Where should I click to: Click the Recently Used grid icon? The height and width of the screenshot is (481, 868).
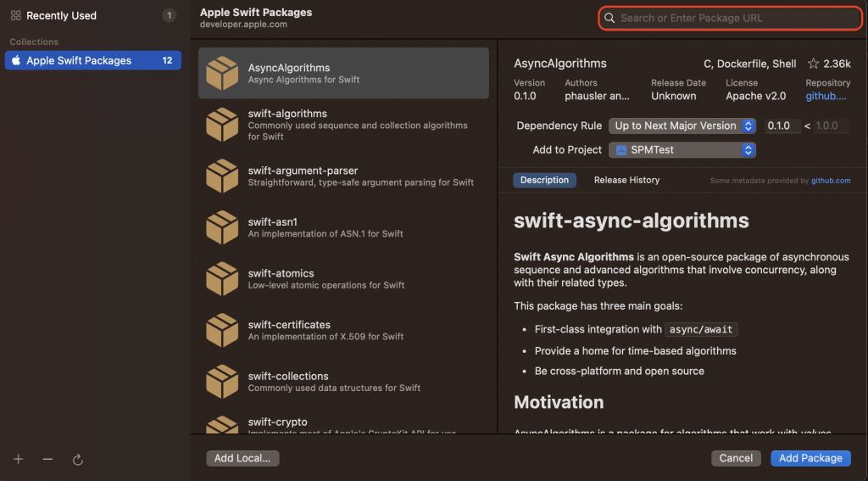pos(15,15)
